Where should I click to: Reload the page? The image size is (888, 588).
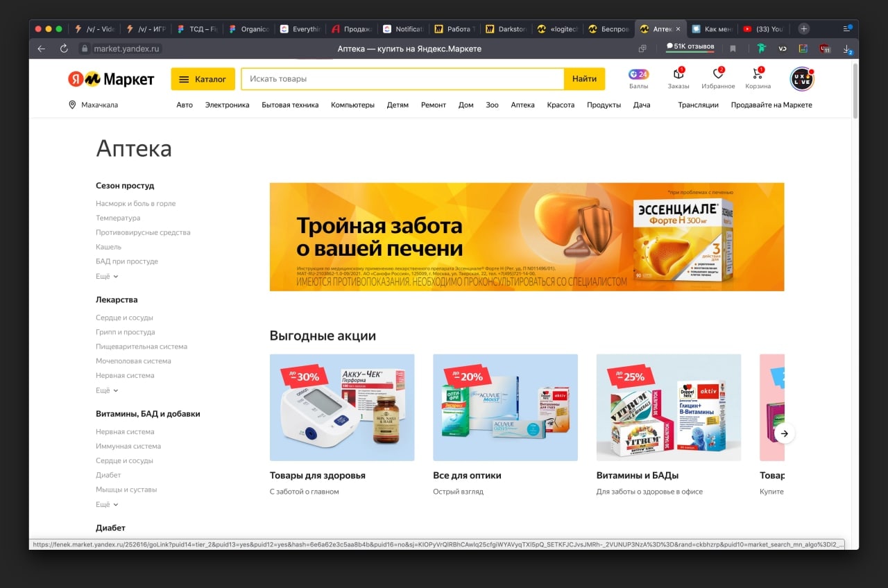pyautogui.click(x=64, y=49)
